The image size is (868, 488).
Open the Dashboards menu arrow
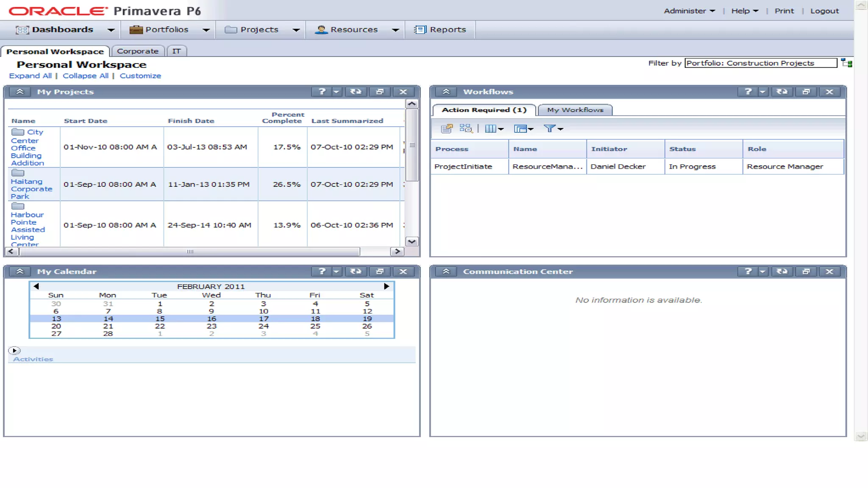(111, 30)
